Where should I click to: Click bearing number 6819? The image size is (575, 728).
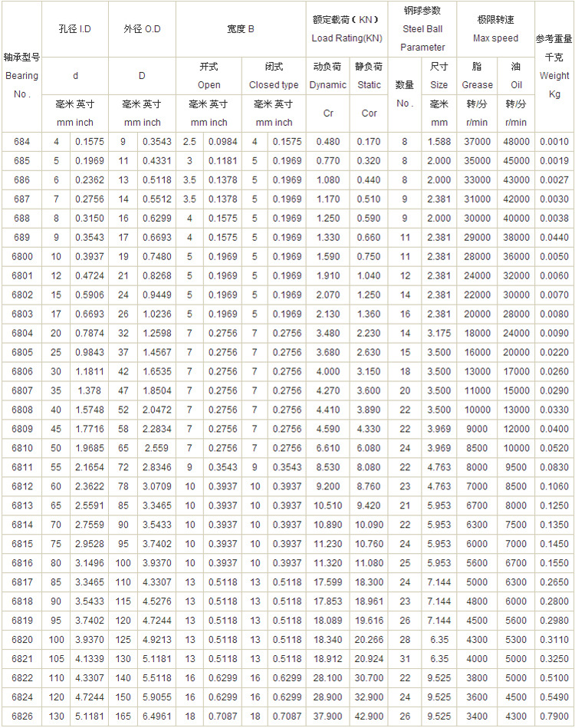coord(21,621)
